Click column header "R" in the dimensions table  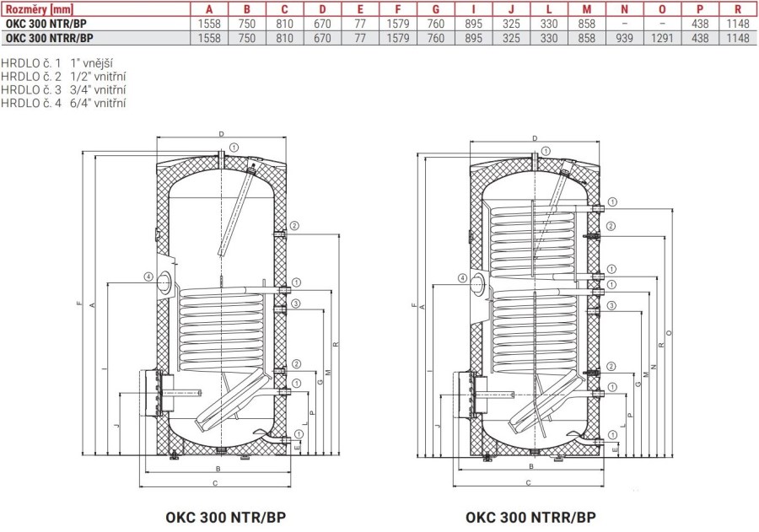(x=738, y=9)
